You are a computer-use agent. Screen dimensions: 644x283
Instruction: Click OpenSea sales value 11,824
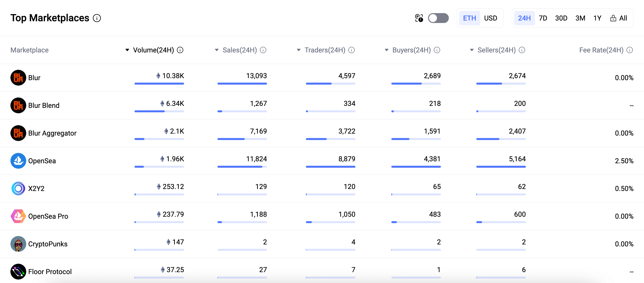[x=257, y=159]
